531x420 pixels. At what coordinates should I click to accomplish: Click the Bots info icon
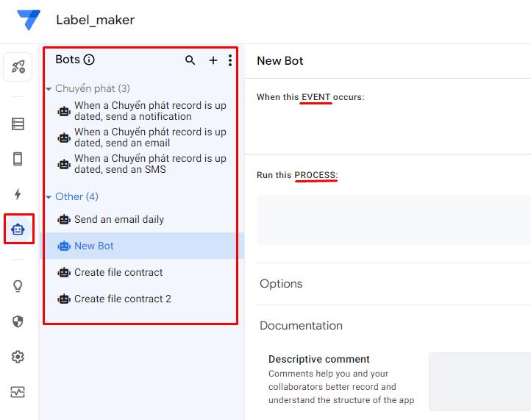(x=89, y=60)
